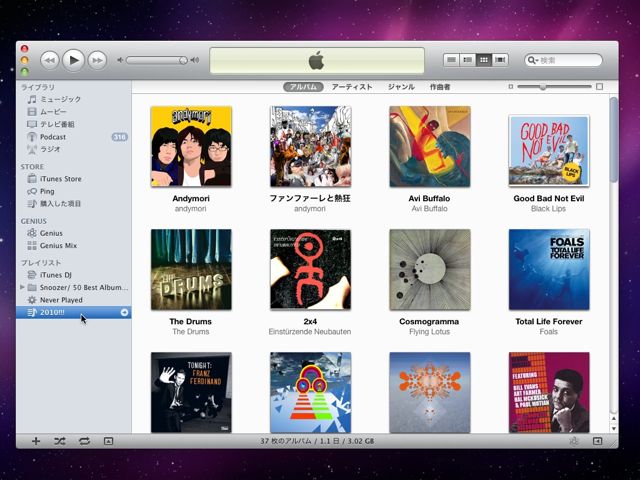Select the ジャンル tab

[x=401, y=87]
